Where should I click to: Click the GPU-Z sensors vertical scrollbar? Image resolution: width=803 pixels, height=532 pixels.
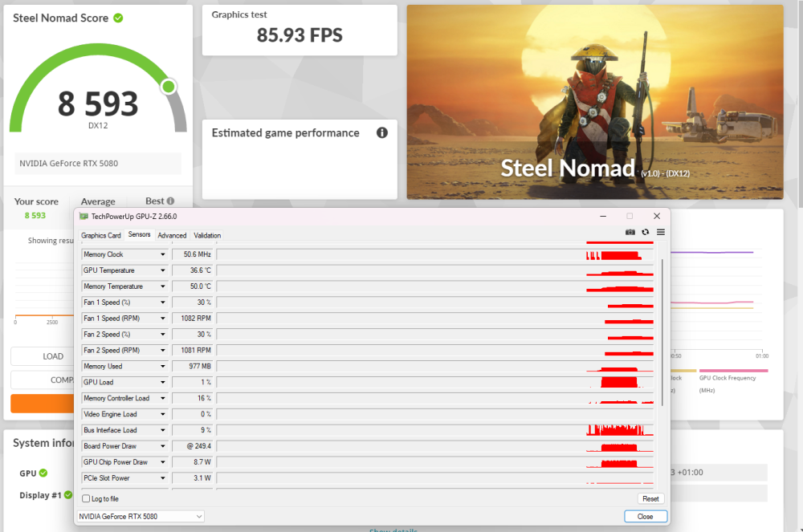[x=662, y=332]
